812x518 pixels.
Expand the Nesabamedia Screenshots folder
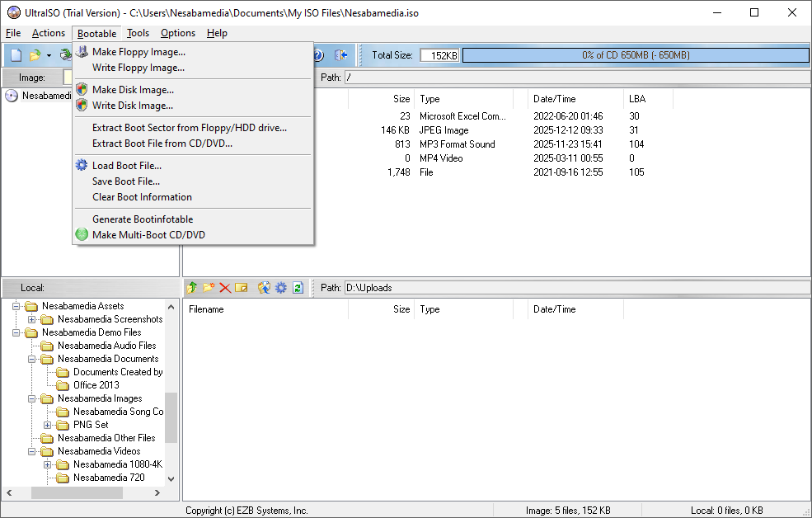pyautogui.click(x=32, y=319)
